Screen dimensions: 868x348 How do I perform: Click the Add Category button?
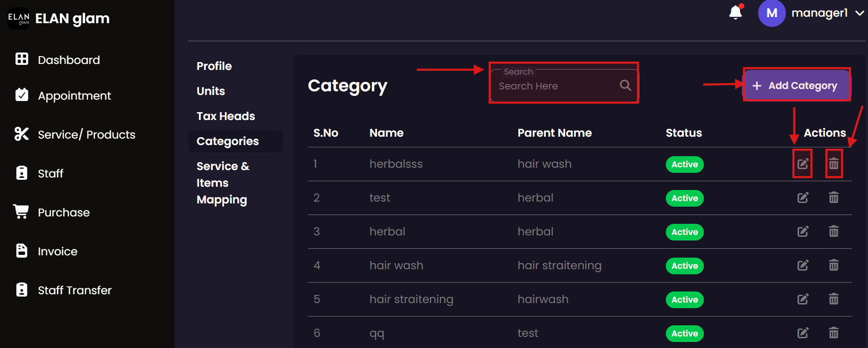pos(797,86)
